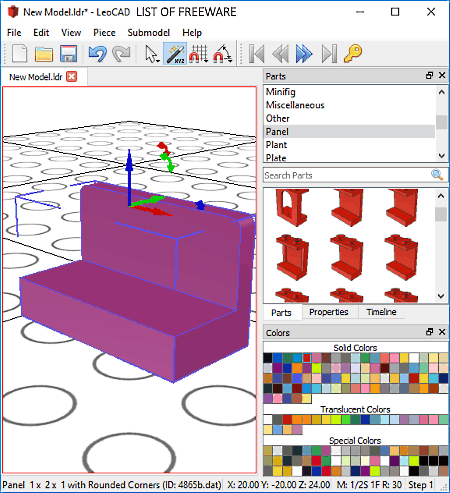
Task: Open the Edit menu
Action: pyautogui.click(x=41, y=33)
